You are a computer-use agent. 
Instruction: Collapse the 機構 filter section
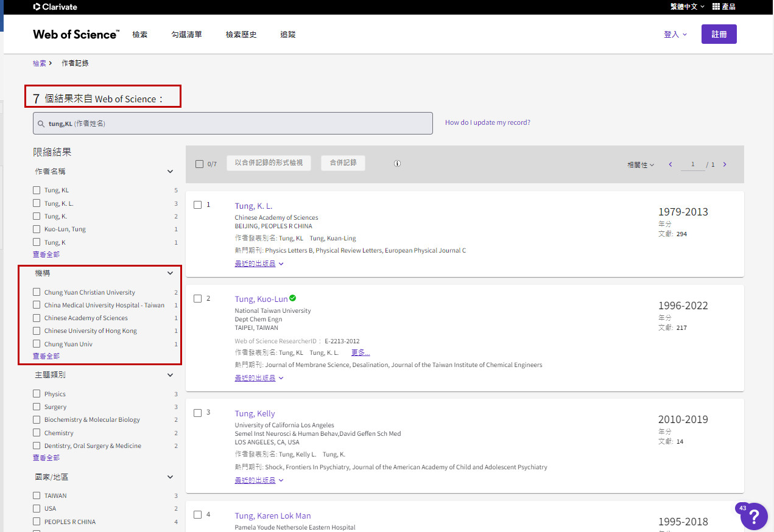[170, 273]
